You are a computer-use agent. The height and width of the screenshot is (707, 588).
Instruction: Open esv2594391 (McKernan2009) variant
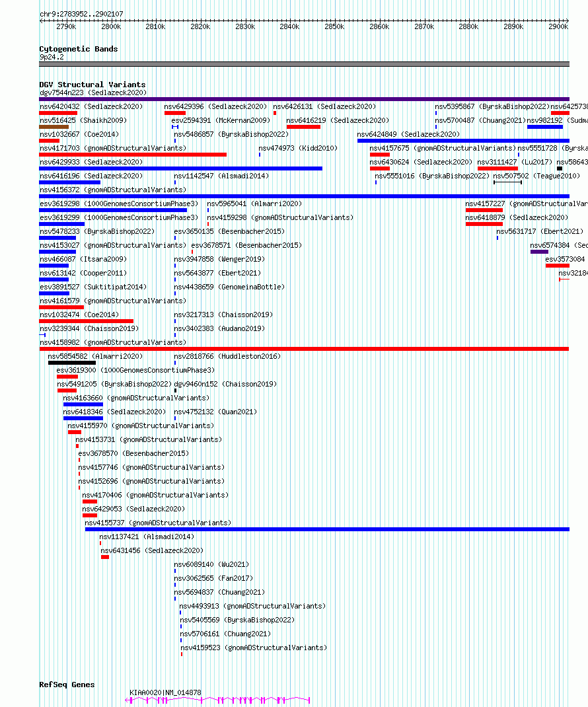[221, 120]
